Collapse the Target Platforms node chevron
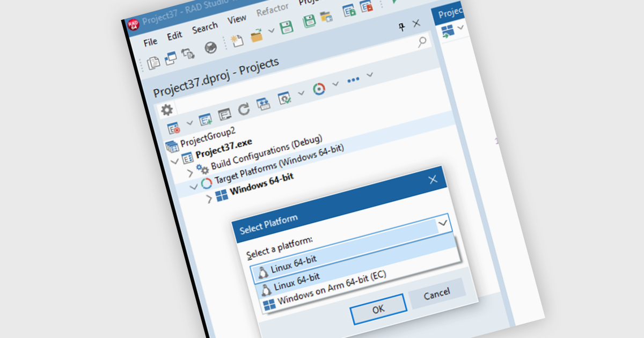Viewport: 644px width, 338px height. (194, 186)
